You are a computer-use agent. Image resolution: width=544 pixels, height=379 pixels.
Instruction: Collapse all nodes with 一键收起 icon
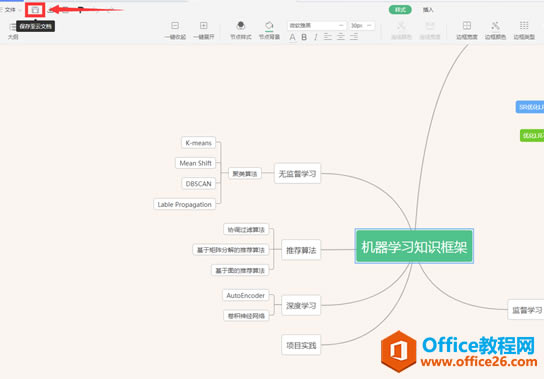(175, 26)
